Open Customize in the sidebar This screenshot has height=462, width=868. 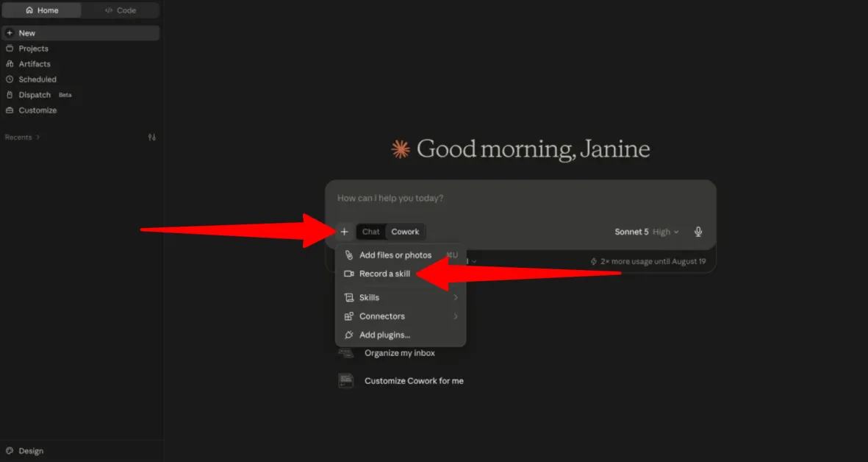(x=80, y=110)
